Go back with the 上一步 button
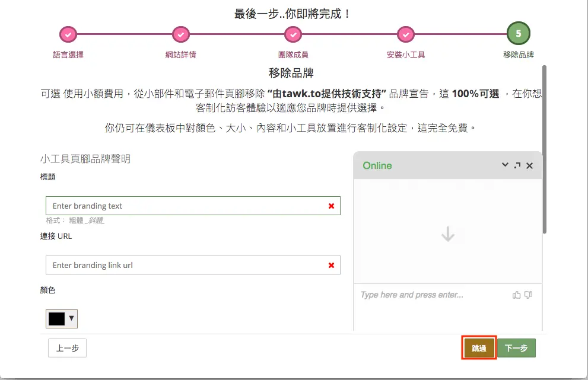The height and width of the screenshot is (380, 588). point(67,348)
